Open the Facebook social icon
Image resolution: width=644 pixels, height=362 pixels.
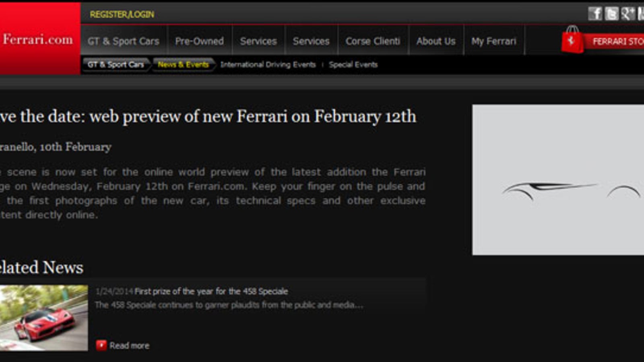click(595, 14)
